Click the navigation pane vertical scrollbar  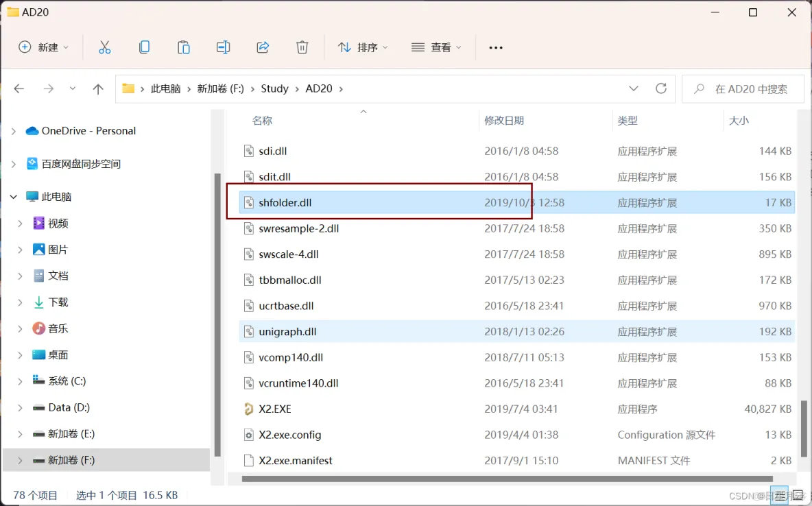coord(217,315)
